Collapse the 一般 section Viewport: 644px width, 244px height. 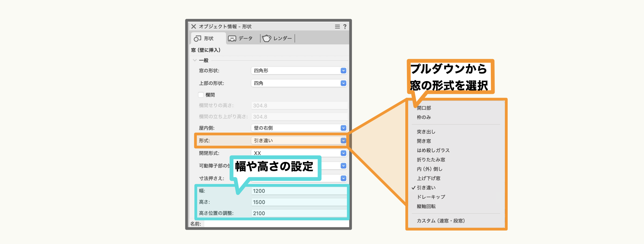coord(195,60)
